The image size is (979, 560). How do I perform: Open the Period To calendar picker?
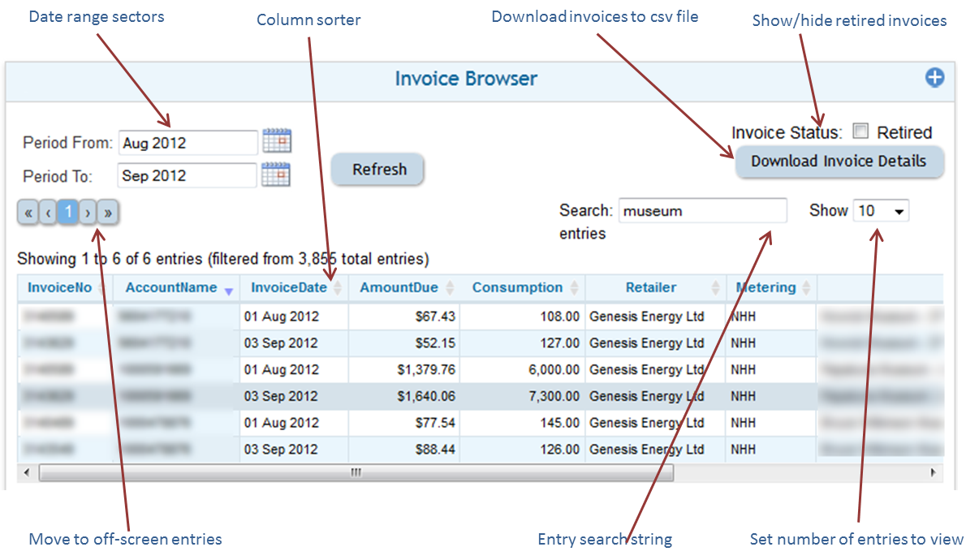point(277,175)
